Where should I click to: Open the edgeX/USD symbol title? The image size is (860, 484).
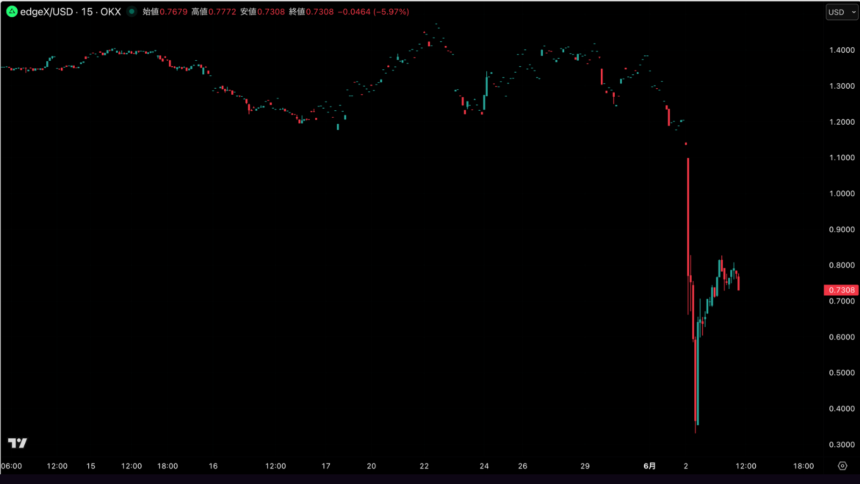[70, 12]
